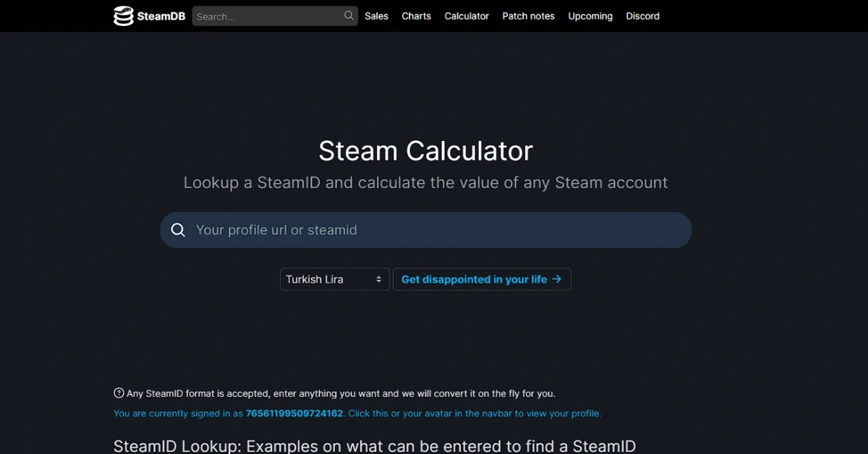Click the stepper arrows on the currency selector
The image size is (868, 454).
coord(379,279)
